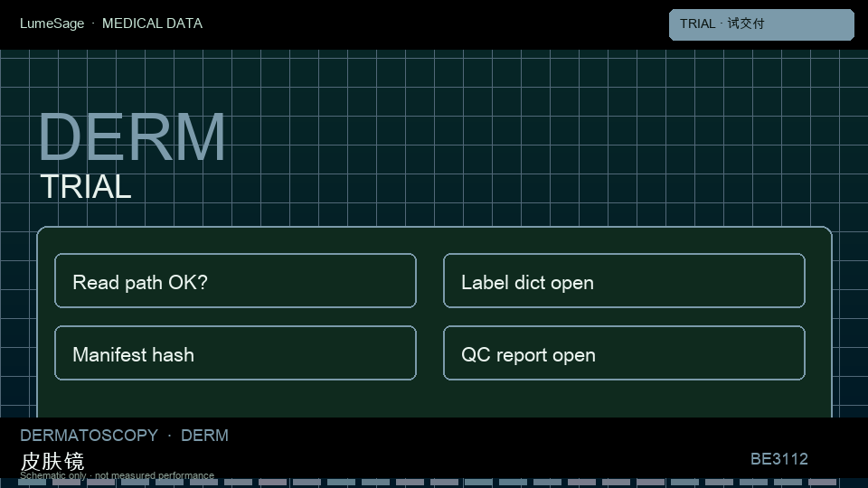Open the Label dict open card

(624, 280)
